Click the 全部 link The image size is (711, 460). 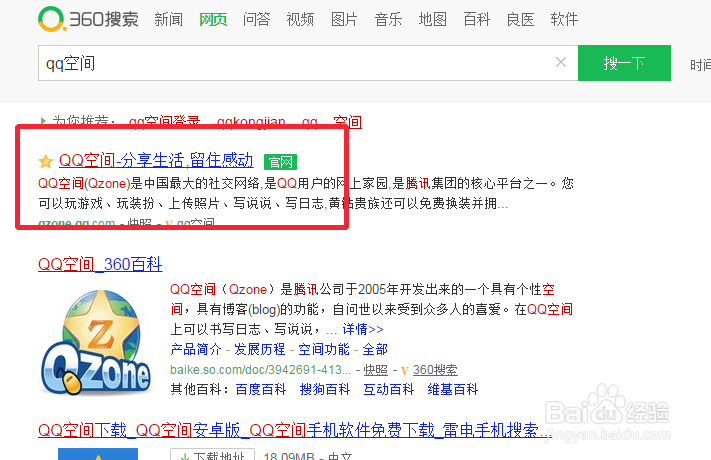(375, 349)
